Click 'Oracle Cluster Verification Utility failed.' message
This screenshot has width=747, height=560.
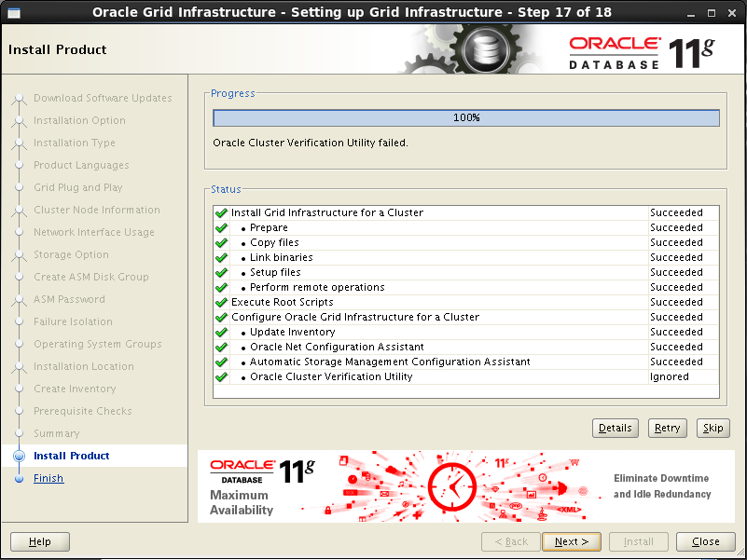point(311,143)
